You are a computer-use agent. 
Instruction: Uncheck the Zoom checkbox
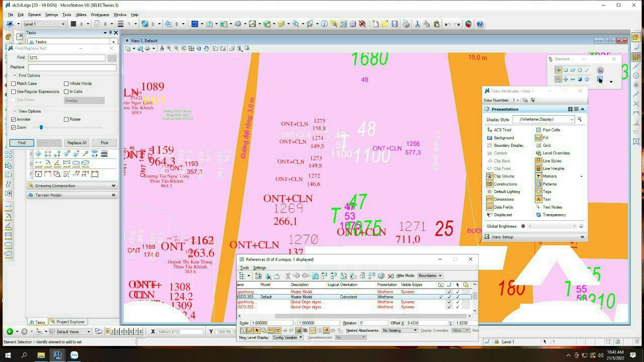(14, 127)
